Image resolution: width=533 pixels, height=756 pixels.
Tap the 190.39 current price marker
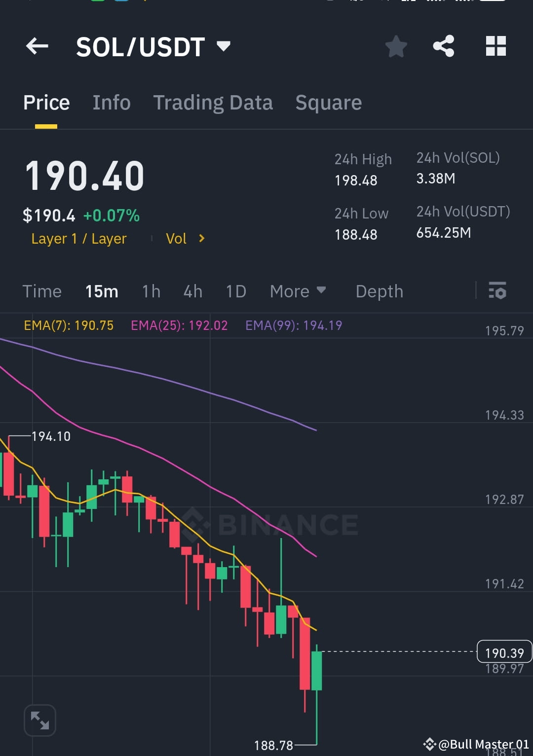(503, 652)
